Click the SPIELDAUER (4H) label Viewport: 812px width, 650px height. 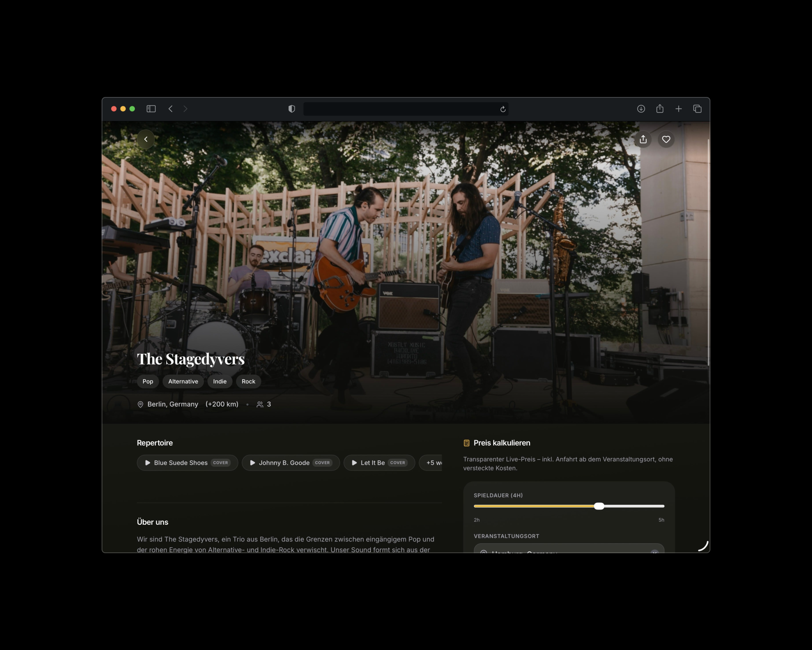(x=498, y=495)
